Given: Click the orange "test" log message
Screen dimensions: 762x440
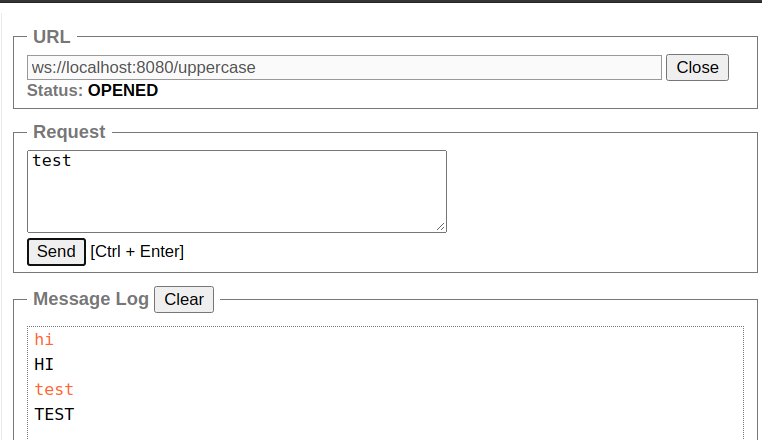Looking at the screenshot, I should tap(54, 390).
